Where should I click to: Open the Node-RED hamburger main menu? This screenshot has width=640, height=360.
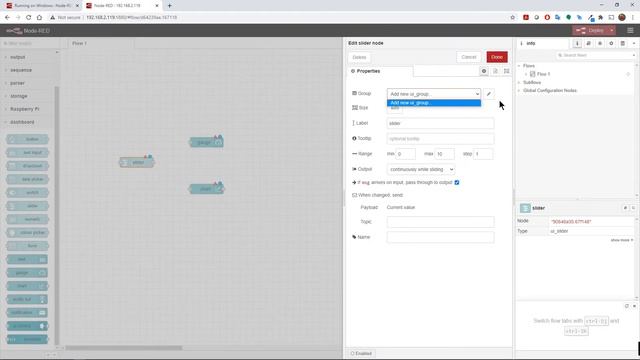coord(630,31)
